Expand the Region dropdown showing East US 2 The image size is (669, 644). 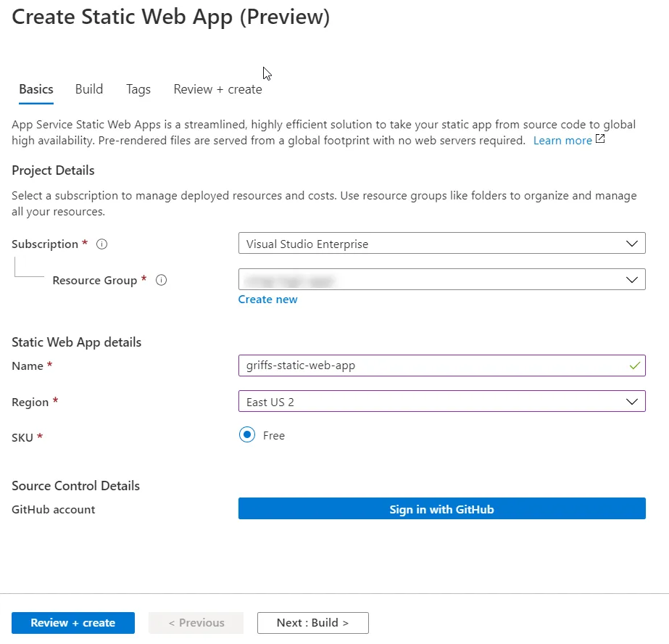point(441,402)
